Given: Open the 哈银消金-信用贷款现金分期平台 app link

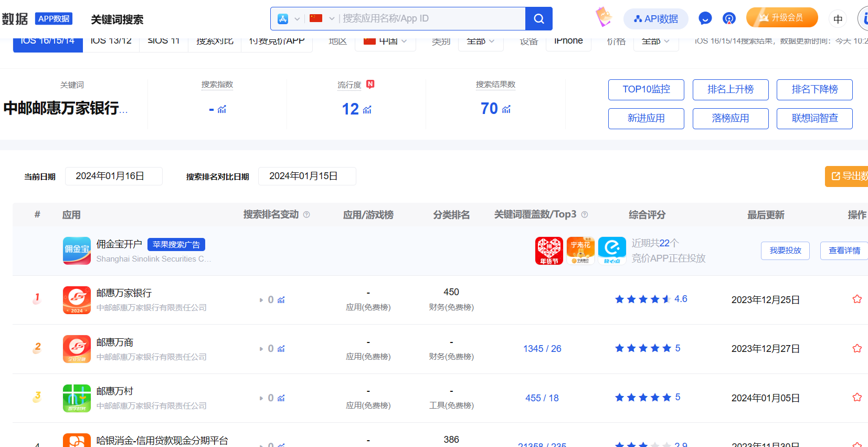Looking at the screenshot, I should 162,441.
